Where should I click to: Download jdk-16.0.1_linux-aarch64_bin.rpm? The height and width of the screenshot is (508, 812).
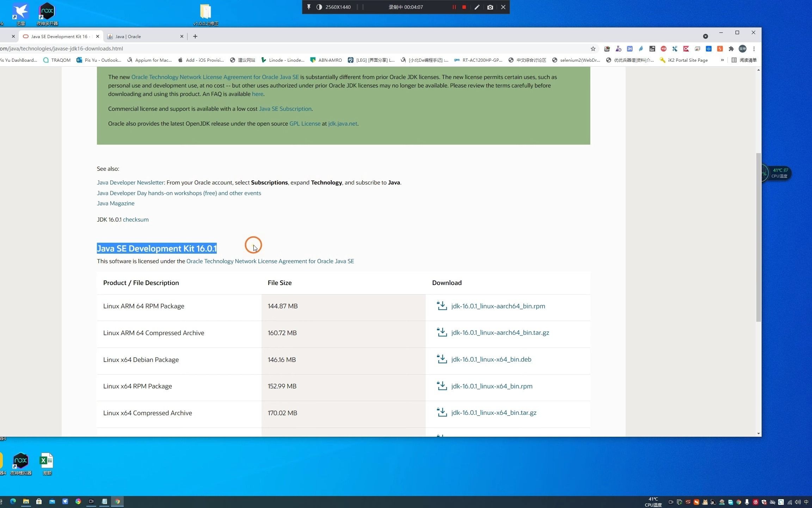point(498,306)
